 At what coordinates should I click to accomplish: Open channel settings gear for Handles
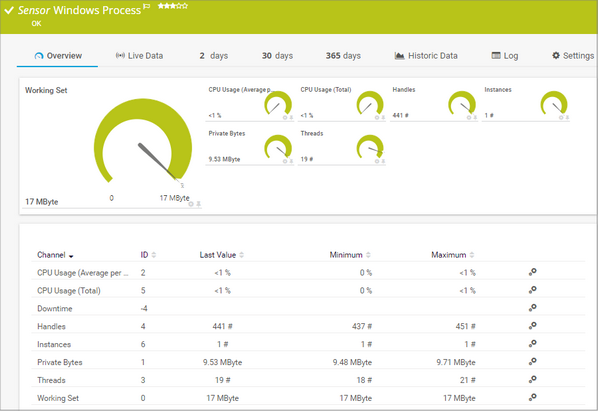[x=532, y=326]
